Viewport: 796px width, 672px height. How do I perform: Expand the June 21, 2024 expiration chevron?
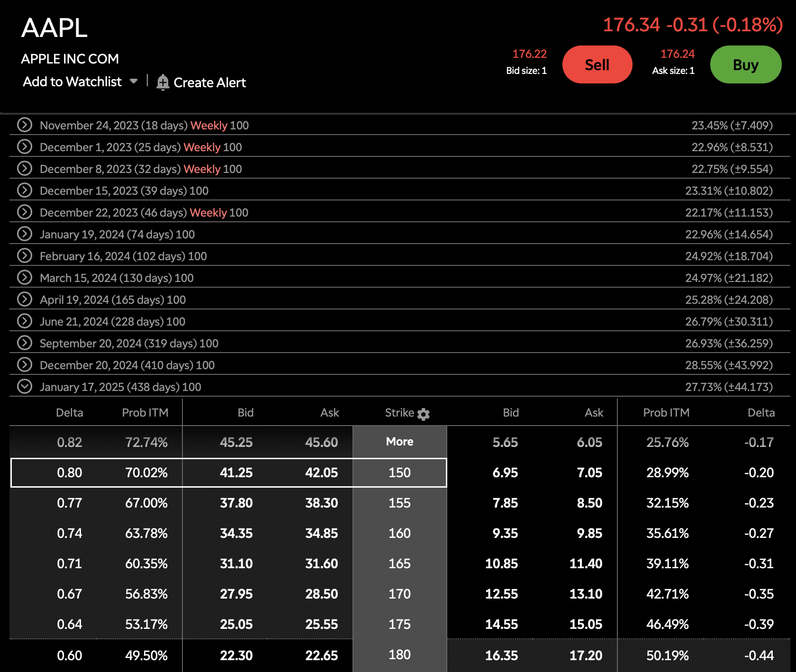25,321
